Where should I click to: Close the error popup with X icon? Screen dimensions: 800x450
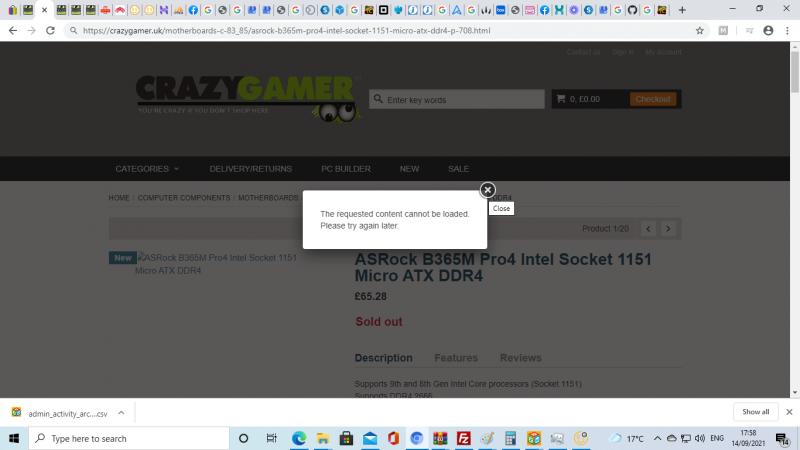coord(487,190)
